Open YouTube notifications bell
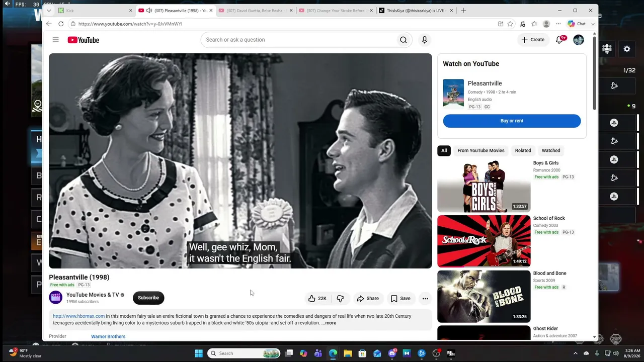This screenshot has width=644, height=362. click(x=559, y=40)
